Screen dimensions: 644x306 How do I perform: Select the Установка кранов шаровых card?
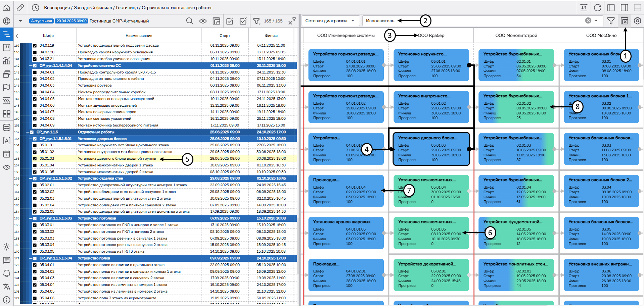[346, 233]
